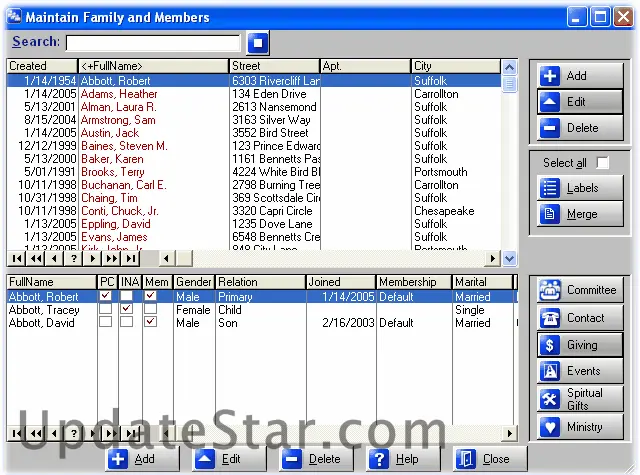Click question-mark locate button in members list
This screenshot has width=640, height=475.
[x=73, y=433]
